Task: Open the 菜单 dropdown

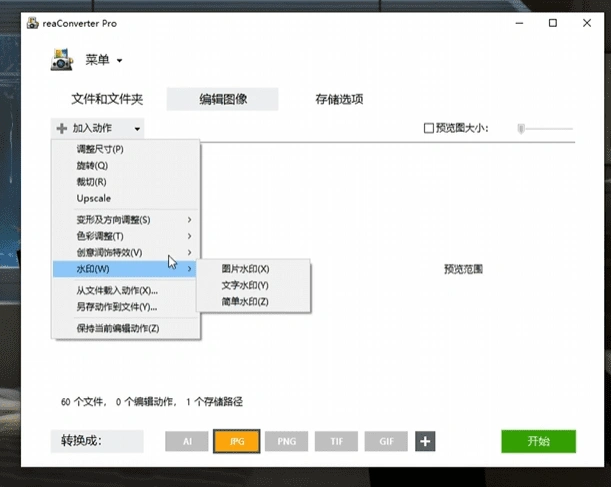Action: point(103,61)
